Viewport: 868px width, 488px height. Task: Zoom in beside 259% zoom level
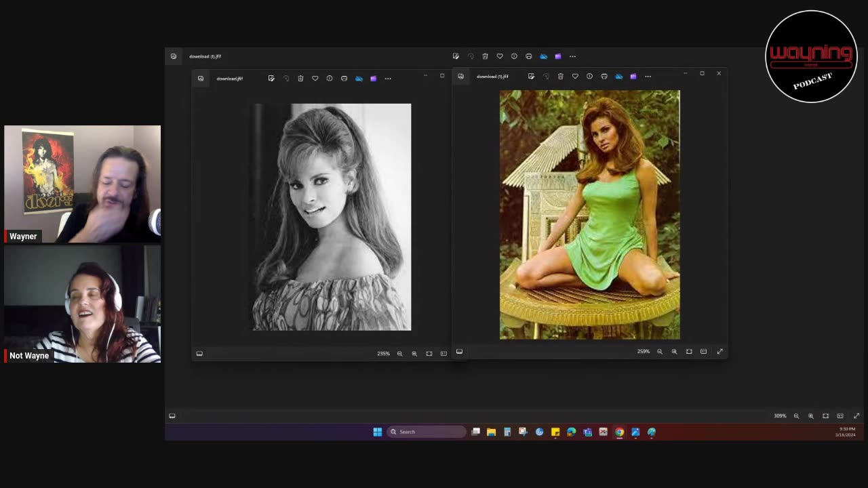[x=674, y=352]
